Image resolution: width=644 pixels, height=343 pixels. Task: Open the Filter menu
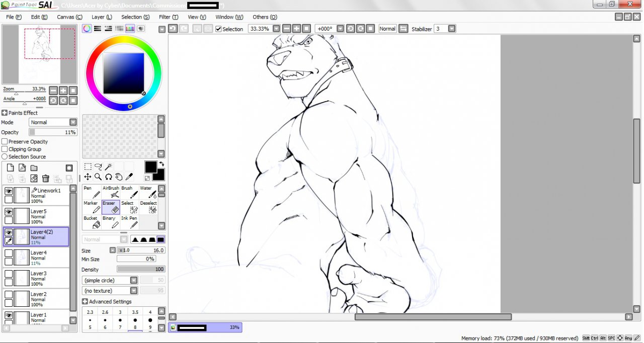(169, 17)
